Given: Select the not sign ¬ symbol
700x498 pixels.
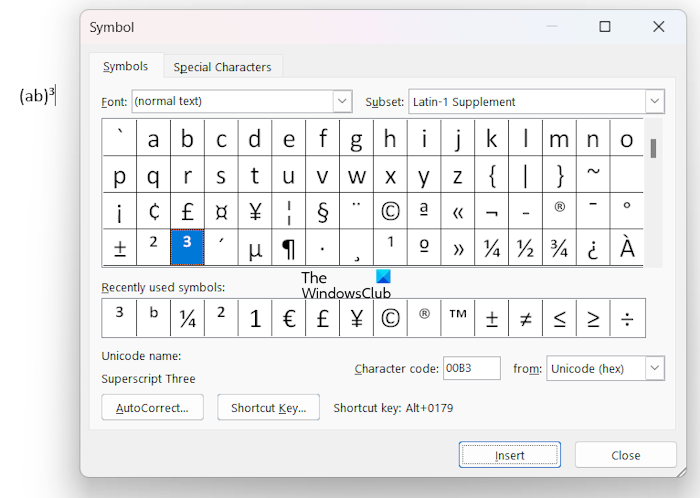Looking at the screenshot, I should click(x=492, y=211).
